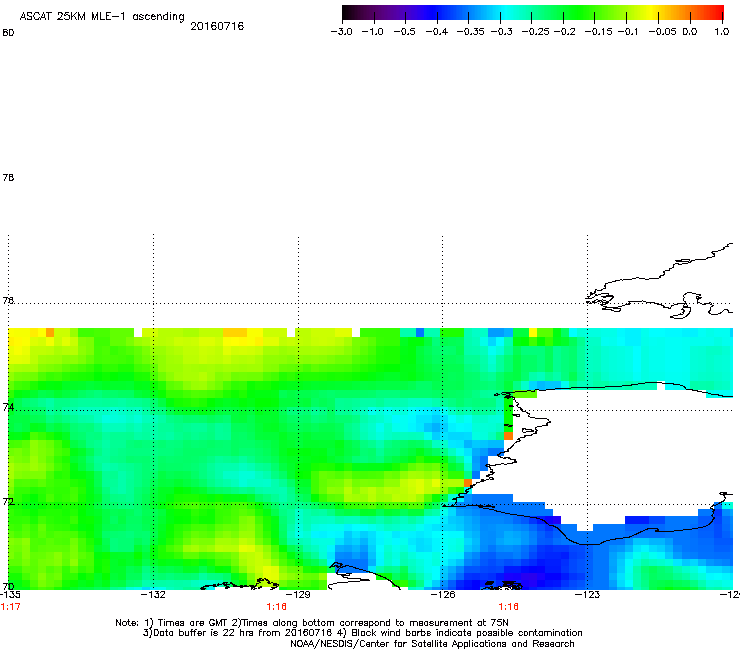Viewport: 740px width, 650px height.
Task: Click the -129 longitude axis label
Action: pos(298,595)
